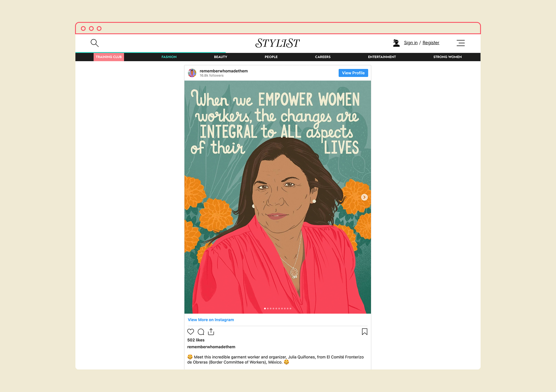This screenshot has height=392, width=556.
Task: Open comments with speech bubble icon
Action: (x=201, y=332)
